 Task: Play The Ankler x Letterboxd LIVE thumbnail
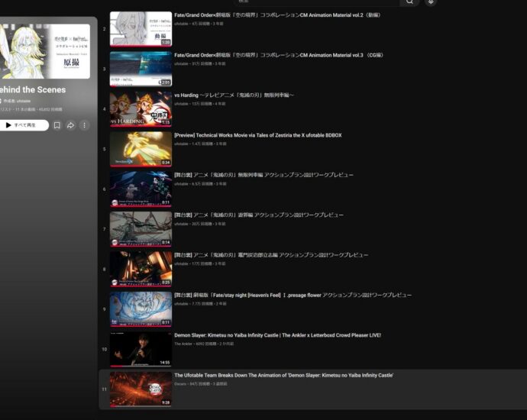point(141,349)
